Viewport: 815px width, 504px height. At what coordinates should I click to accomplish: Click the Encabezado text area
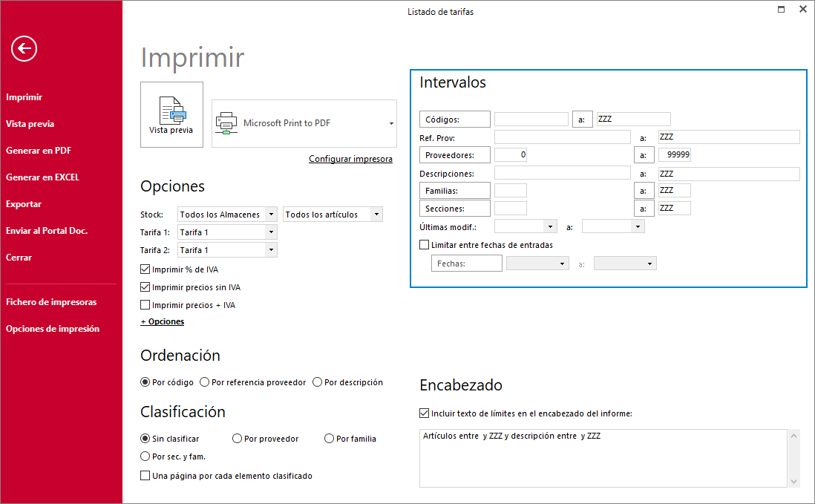pos(603,458)
